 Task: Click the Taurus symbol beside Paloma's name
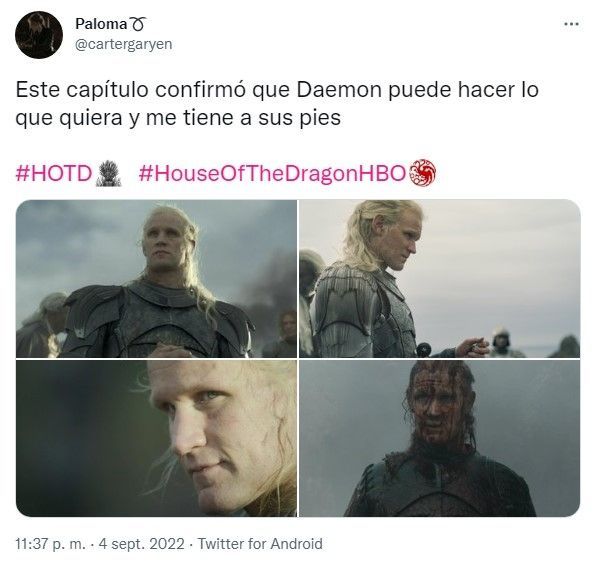(137, 25)
